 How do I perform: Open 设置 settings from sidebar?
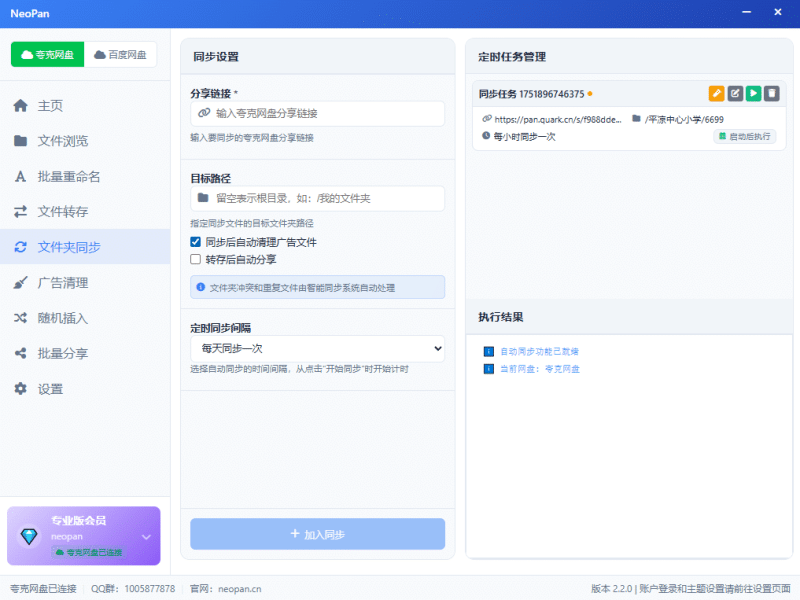pyautogui.click(x=50, y=389)
